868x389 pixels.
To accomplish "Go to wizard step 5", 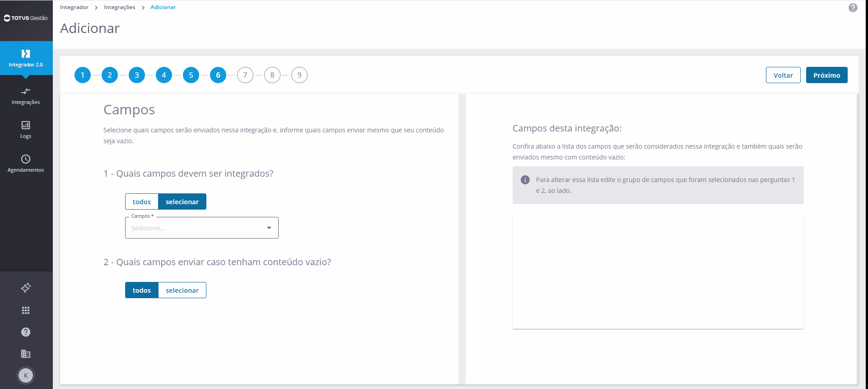I will tap(191, 75).
